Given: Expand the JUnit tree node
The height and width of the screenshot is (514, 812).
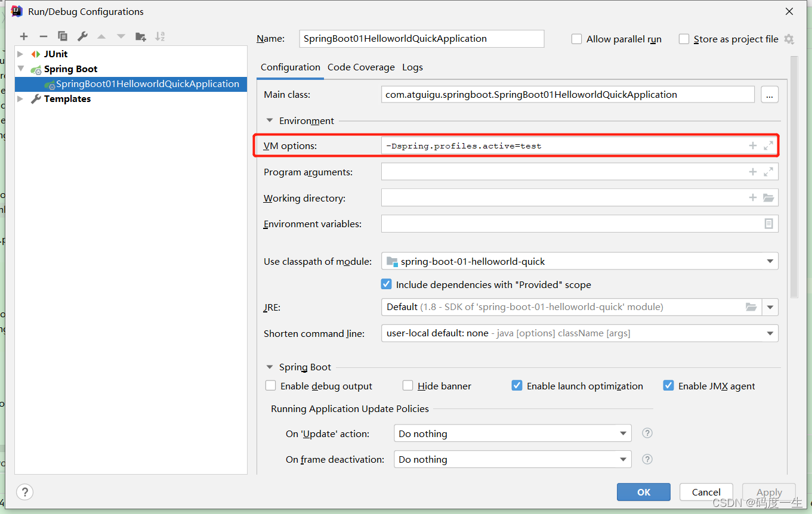Looking at the screenshot, I should 21,54.
